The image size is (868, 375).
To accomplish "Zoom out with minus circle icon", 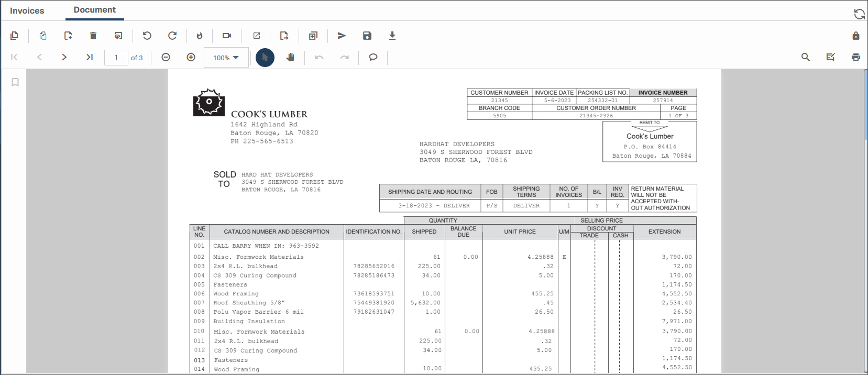I will (x=166, y=57).
